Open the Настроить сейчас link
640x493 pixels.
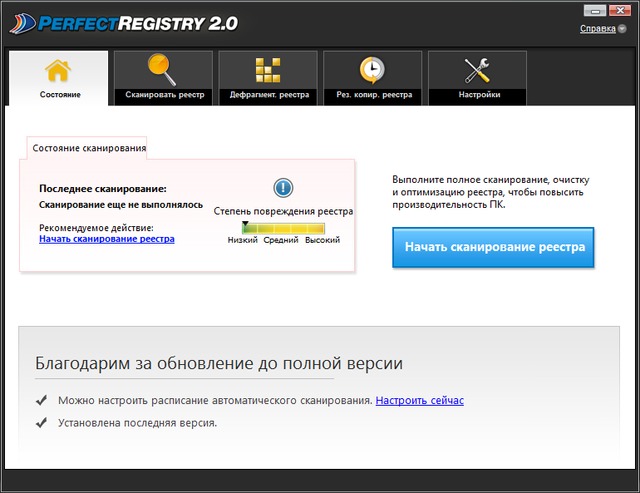(419, 400)
